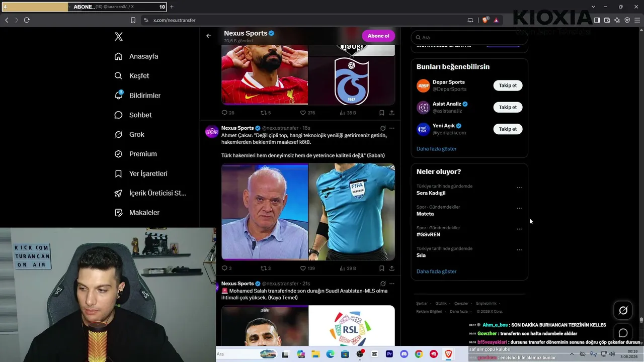
Task: Open İçerik Üreticisi Stüdyosu item
Action: point(150,193)
